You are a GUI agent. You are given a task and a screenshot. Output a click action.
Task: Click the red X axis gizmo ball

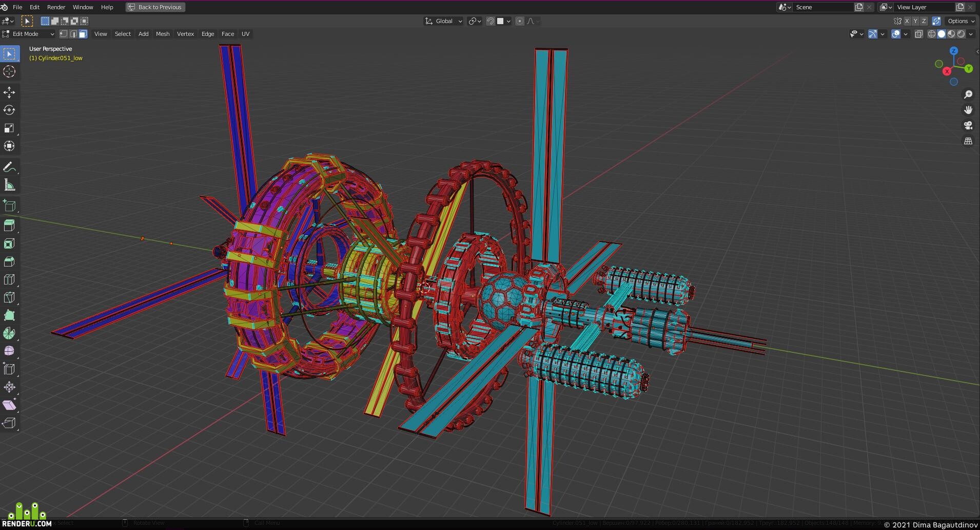point(947,71)
